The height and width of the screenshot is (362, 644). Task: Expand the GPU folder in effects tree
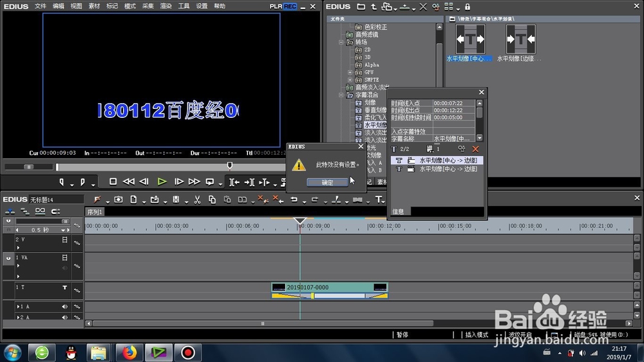click(350, 72)
